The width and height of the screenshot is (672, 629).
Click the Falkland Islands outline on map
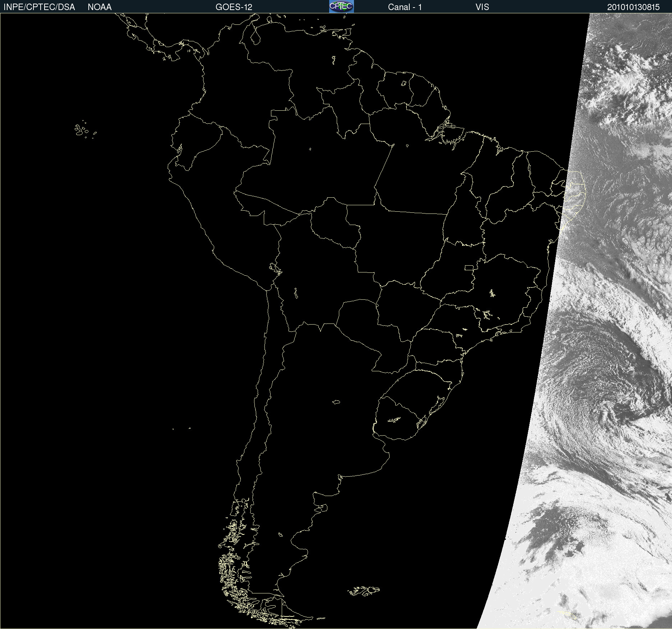[x=364, y=591]
